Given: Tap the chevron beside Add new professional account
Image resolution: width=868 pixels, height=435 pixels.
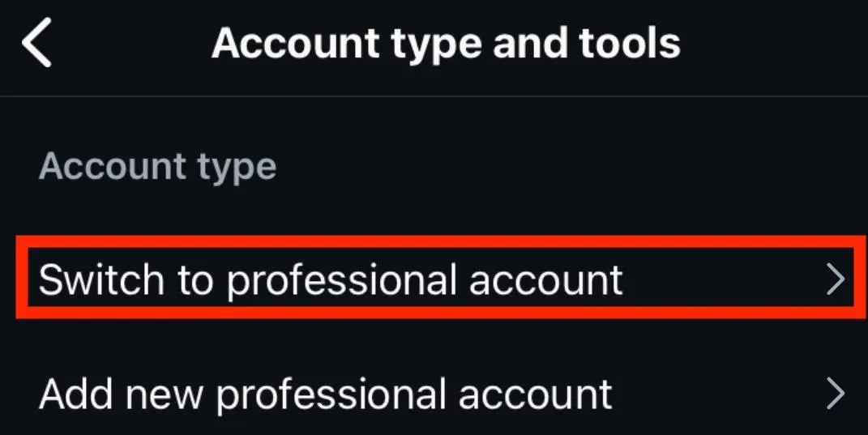Looking at the screenshot, I should coord(836,394).
